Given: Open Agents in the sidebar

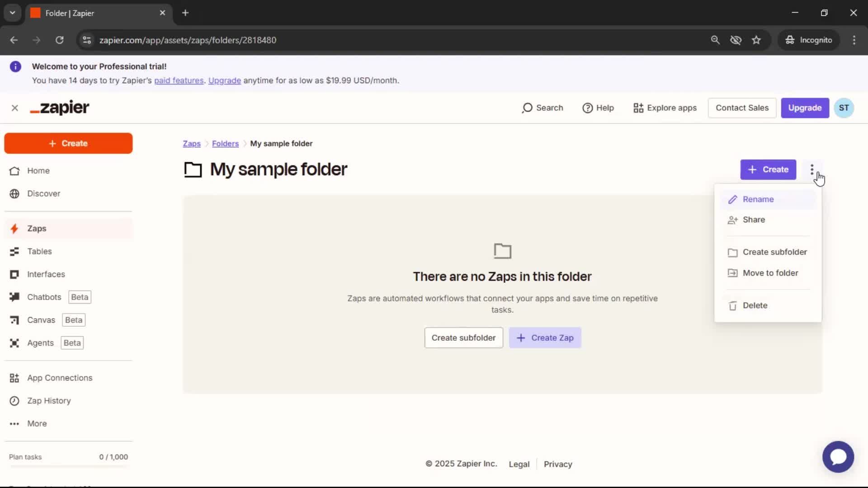Looking at the screenshot, I should [x=68, y=343].
